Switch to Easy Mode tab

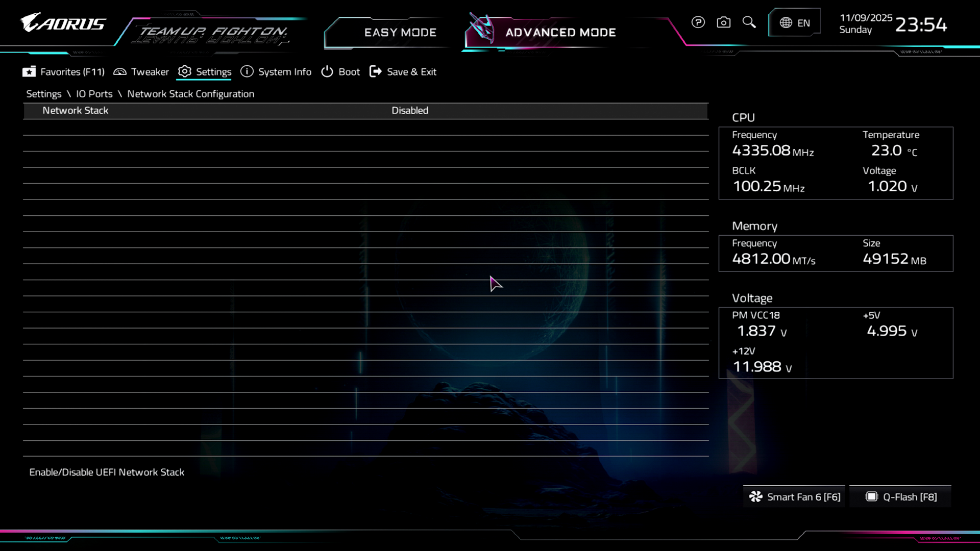point(400,33)
